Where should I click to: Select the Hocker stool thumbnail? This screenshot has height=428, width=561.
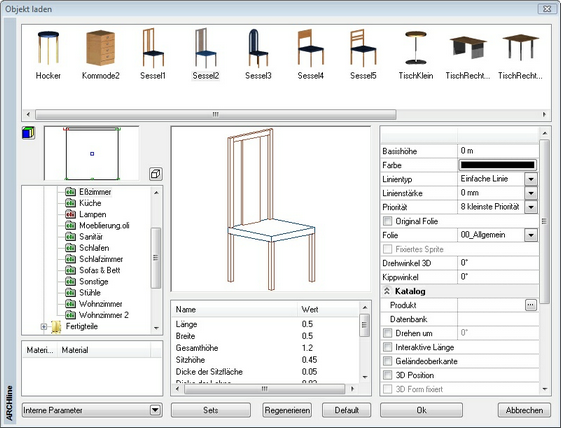coord(48,48)
